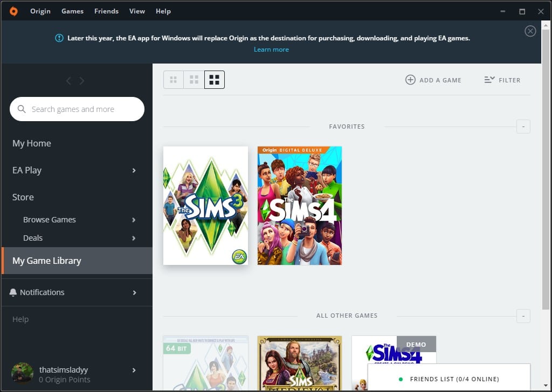Switch to small tile view

[173, 80]
